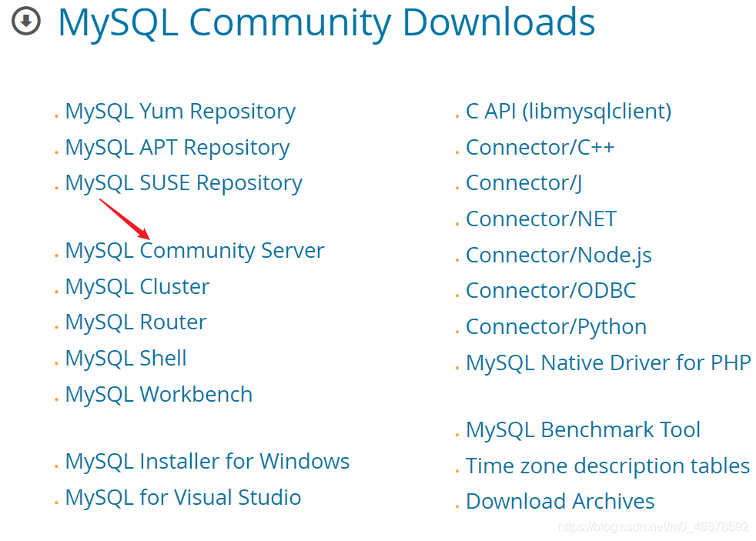Open MySQL Yum Repository link

[180, 112]
